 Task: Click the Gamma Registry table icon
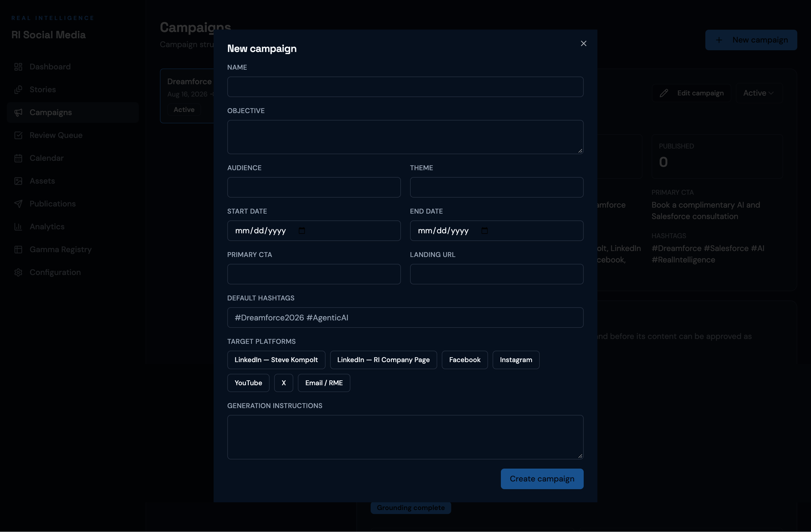click(18, 250)
